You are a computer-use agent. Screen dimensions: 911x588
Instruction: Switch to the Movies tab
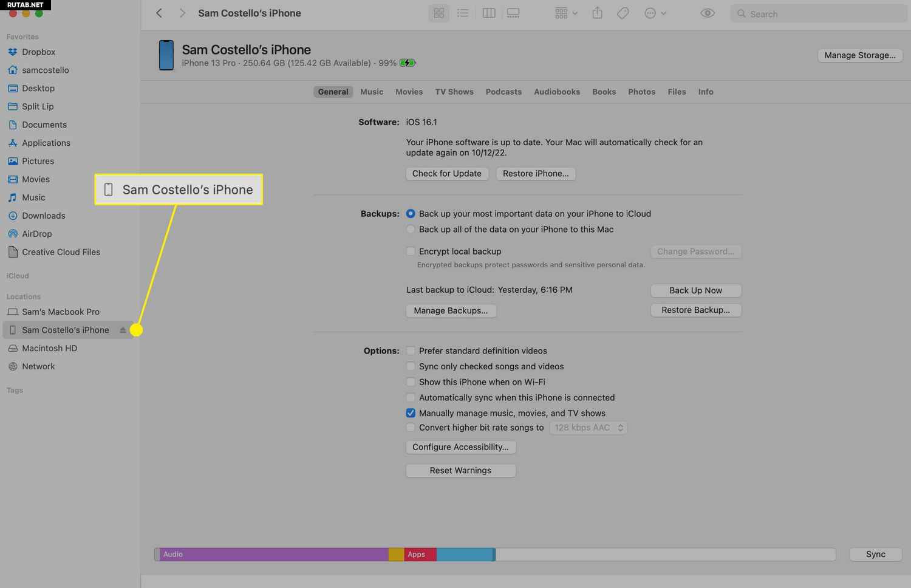click(409, 92)
